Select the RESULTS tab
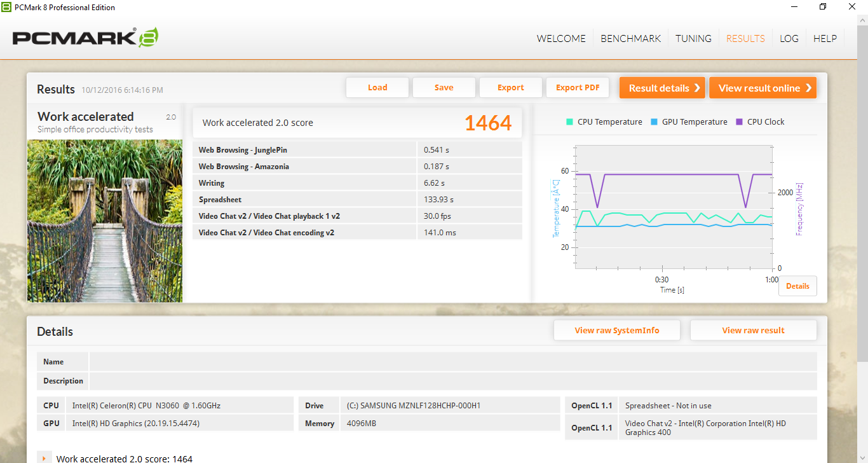The width and height of the screenshot is (868, 463). click(745, 38)
